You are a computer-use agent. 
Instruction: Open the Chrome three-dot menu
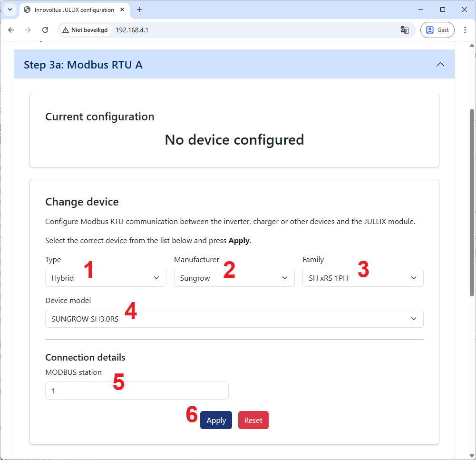[465, 30]
